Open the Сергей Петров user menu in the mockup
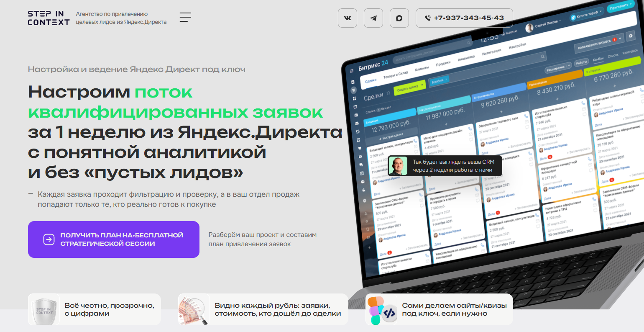The image size is (644, 332). (x=544, y=25)
